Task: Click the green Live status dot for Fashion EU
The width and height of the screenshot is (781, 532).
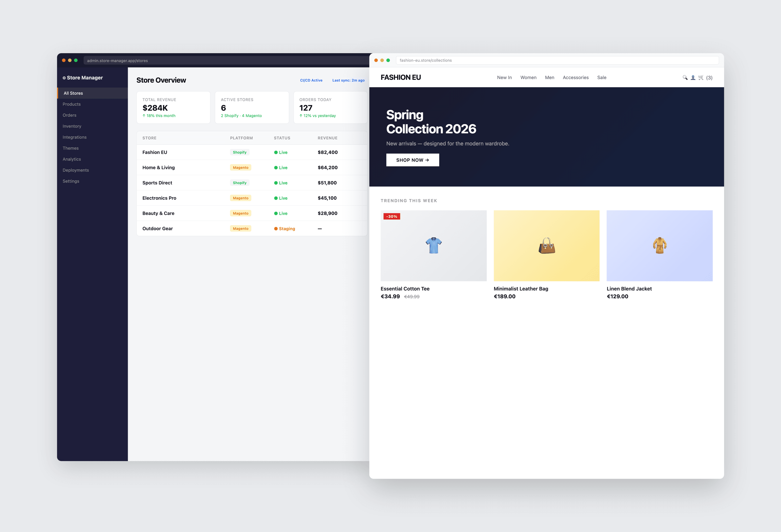Action: pos(277,152)
